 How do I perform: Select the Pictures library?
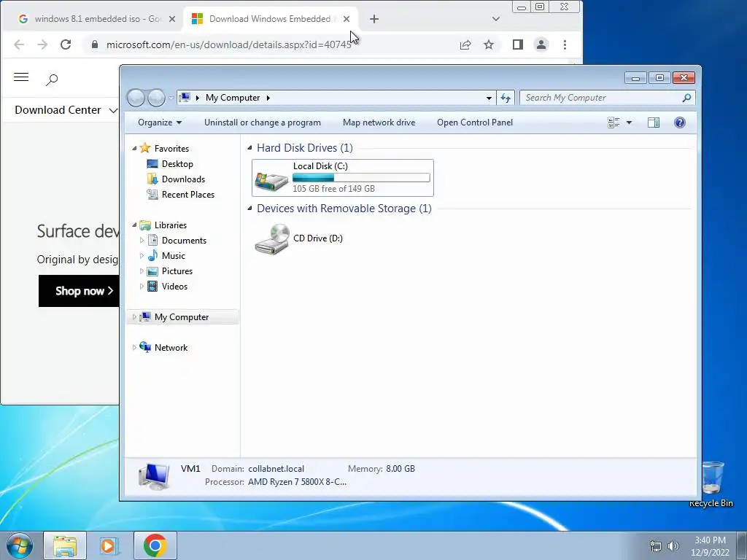pos(177,271)
